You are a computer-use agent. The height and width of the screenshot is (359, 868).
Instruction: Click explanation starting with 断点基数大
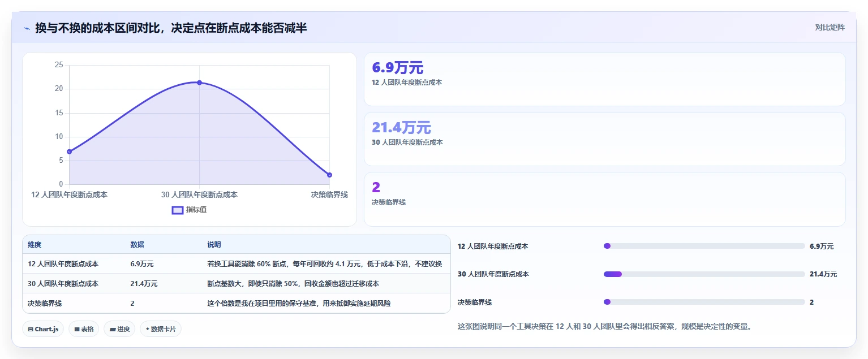[x=293, y=284]
